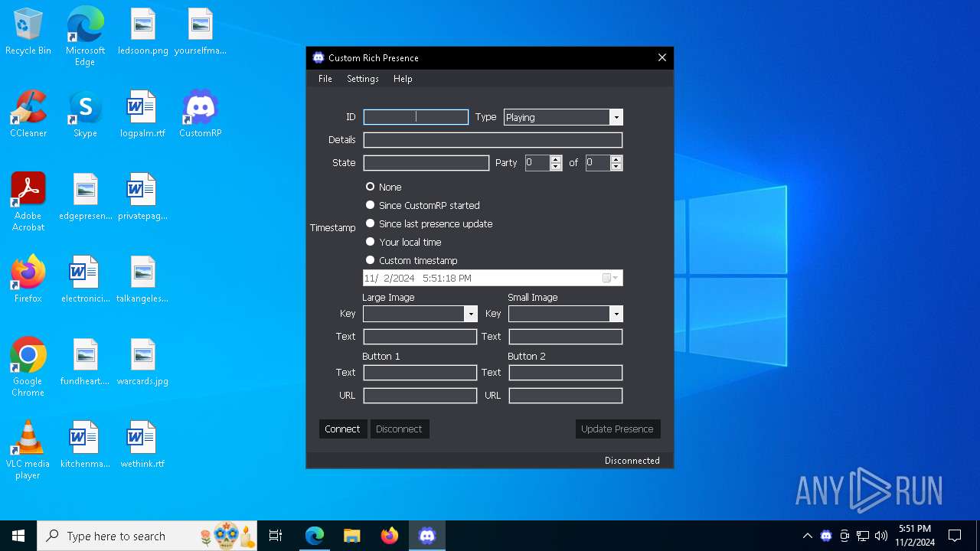Screen dimensions: 980x551
Task: Click the Button 2 Text field
Action: pyautogui.click(x=566, y=373)
